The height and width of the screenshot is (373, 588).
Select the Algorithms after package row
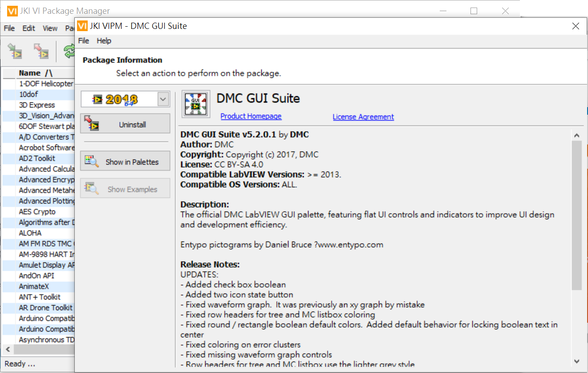pyautogui.click(x=38, y=222)
